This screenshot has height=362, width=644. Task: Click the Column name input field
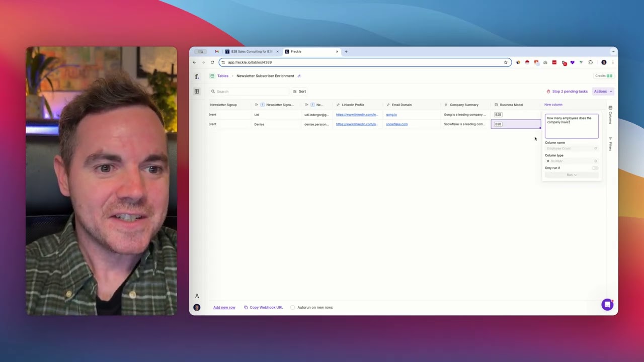coord(572,148)
